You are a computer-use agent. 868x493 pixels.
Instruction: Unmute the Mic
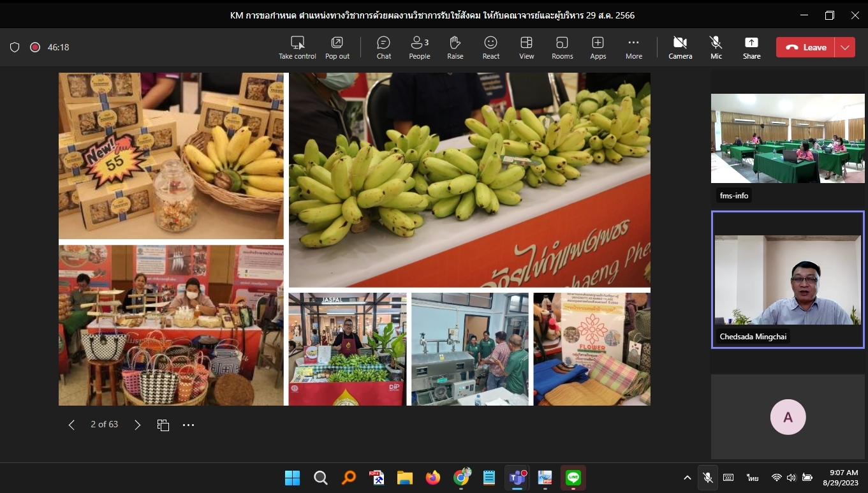[716, 47]
